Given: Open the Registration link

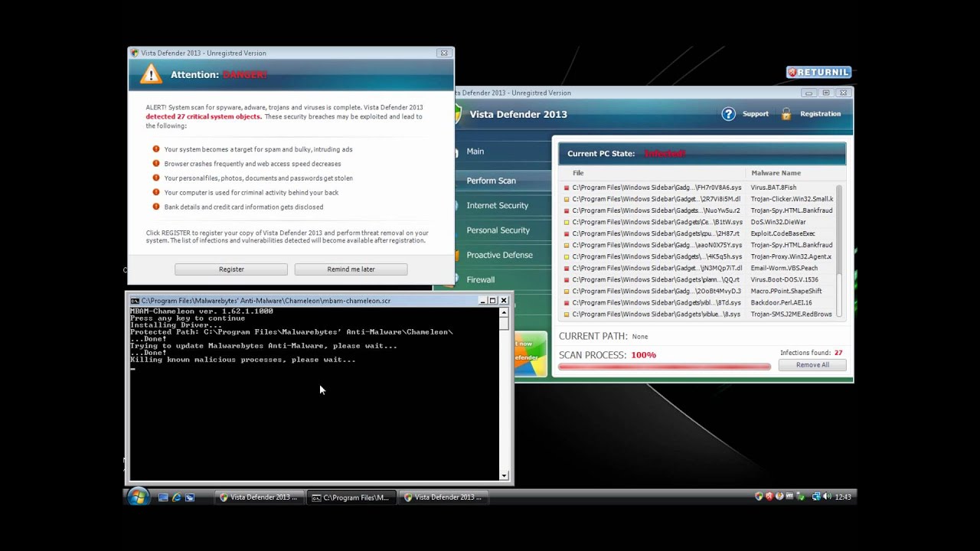Looking at the screenshot, I should 821,114.
